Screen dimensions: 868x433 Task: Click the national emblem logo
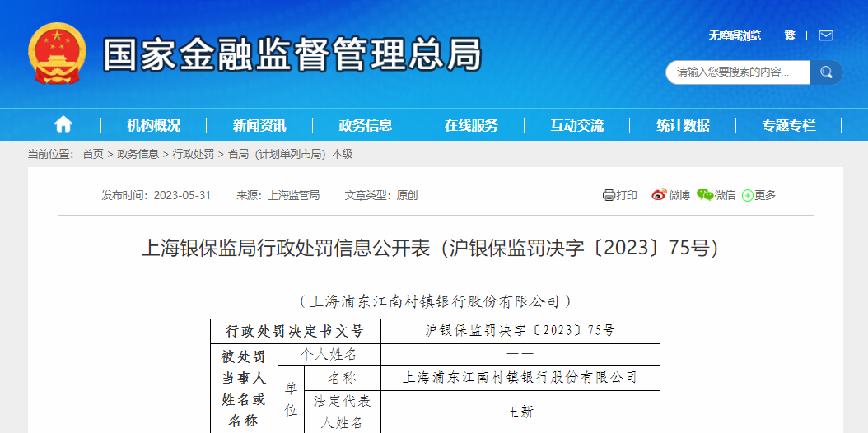point(57,53)
